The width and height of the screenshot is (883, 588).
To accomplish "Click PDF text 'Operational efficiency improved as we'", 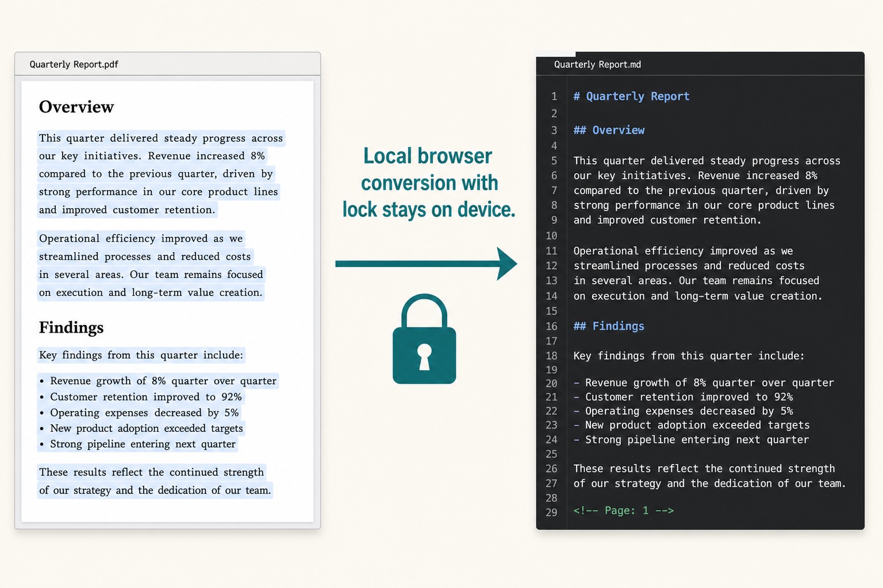I will pos(141,238).
